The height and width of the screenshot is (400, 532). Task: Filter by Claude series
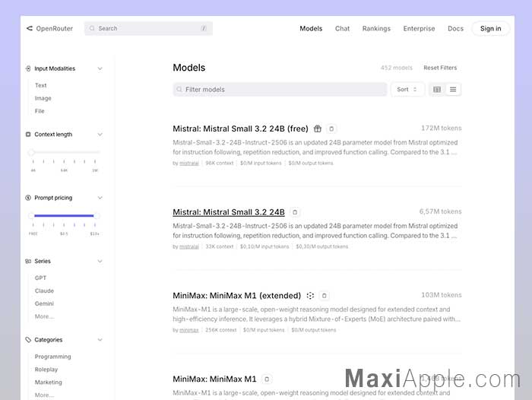click(x=44, y=291)
